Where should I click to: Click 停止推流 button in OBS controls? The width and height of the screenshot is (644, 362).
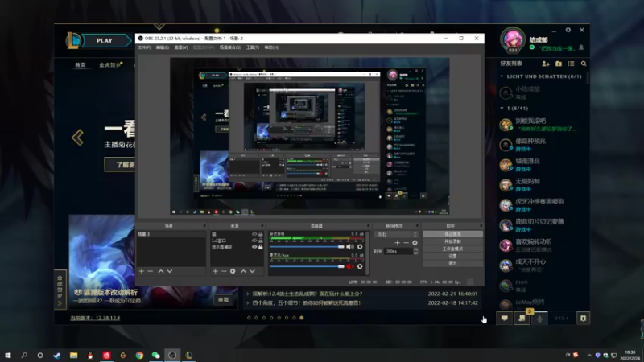click(452, 234)
